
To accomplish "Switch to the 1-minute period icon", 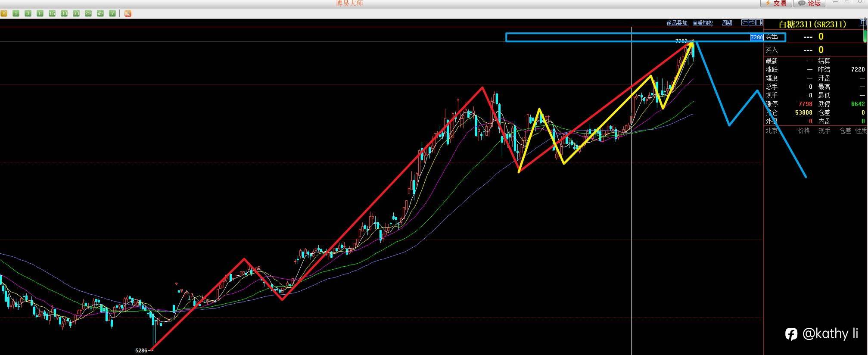I will pos(16,13).
